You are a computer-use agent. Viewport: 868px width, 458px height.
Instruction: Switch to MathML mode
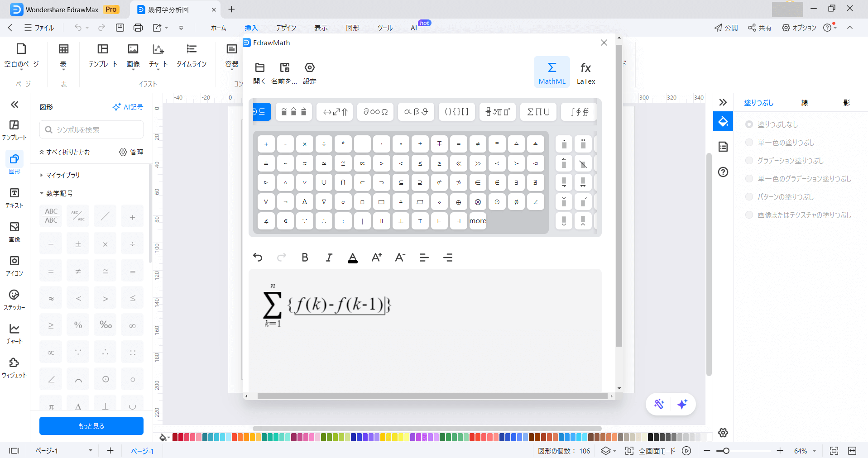pos(552,72)
